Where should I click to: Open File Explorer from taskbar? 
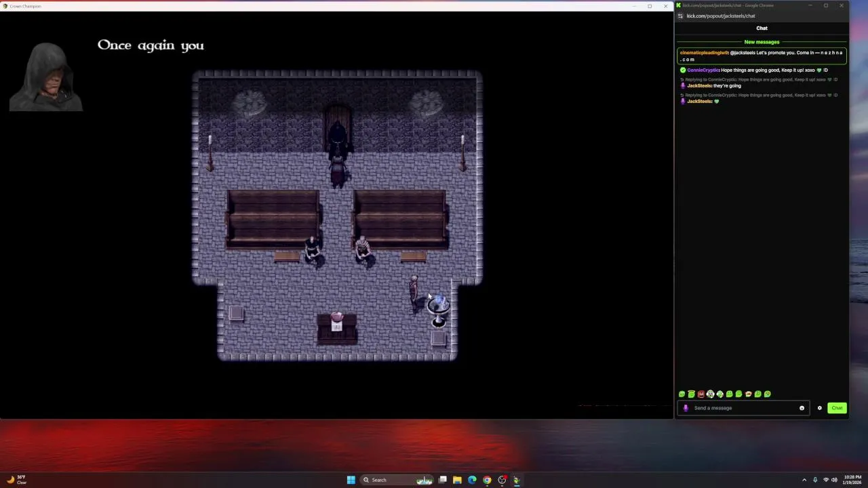[x=457, y=480]
